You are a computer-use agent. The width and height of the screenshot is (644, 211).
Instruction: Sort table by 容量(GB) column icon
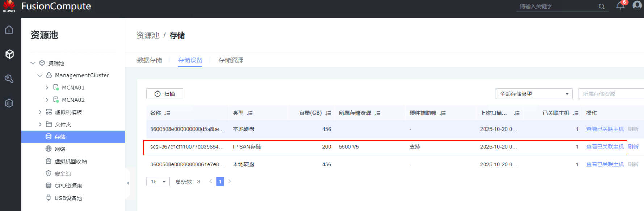tap(328, 113)
